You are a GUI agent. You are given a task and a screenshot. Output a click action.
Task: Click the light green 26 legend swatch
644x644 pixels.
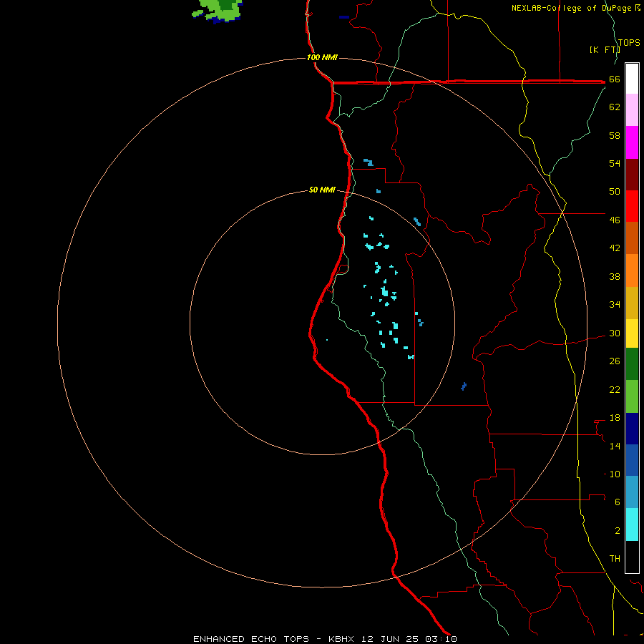point(632,396)
